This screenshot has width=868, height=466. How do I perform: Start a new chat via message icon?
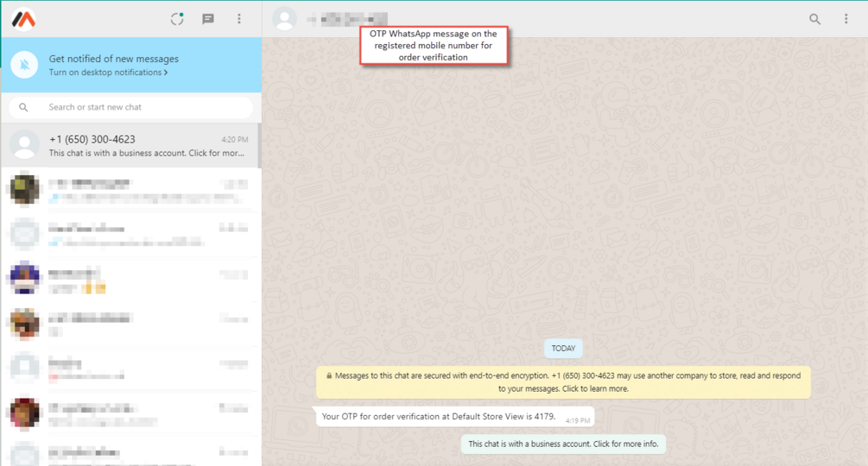[208, 19]
